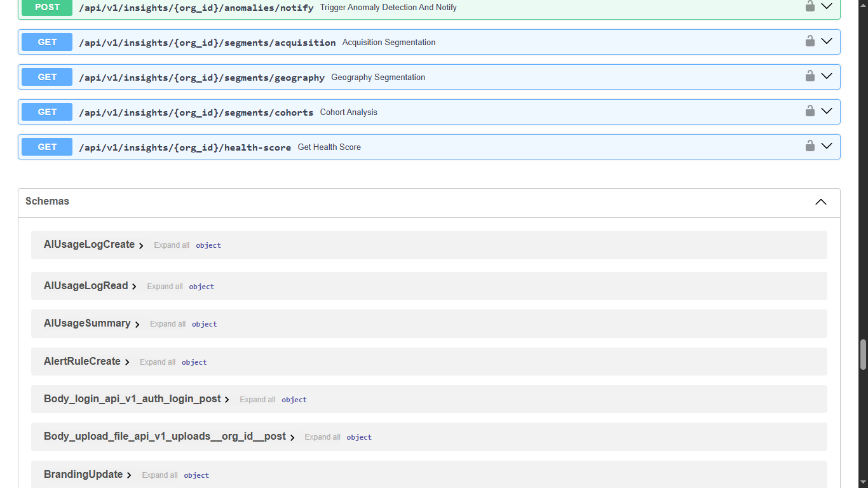Click Expand all for BrandingUpdate
This screenshot has height=488, width=868.
tap(159, 475)
